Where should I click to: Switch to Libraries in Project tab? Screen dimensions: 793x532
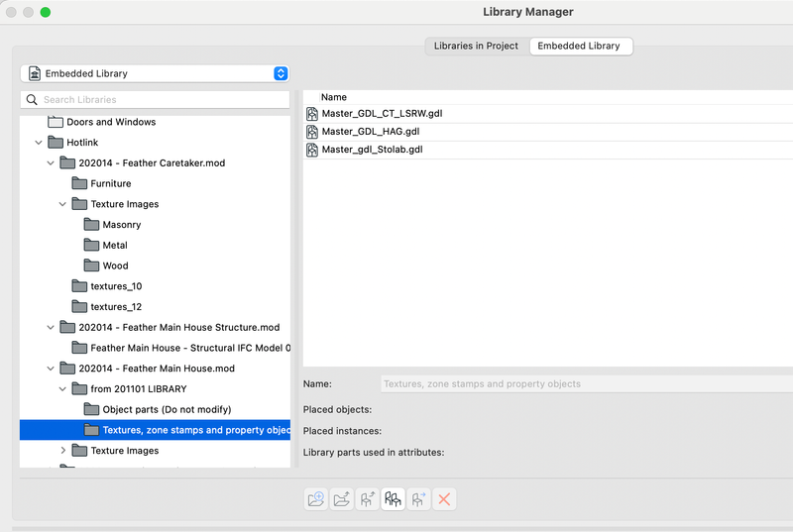point(476,46)
